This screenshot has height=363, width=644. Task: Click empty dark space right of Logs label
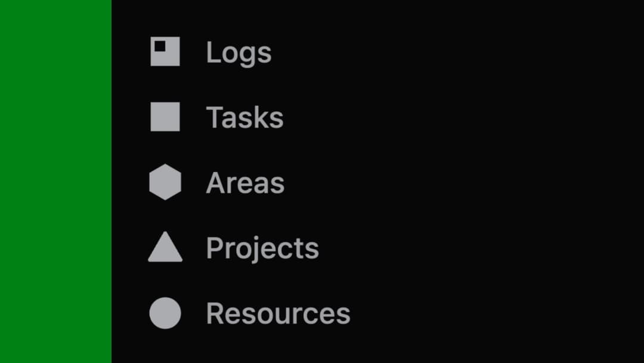[447, 53]
